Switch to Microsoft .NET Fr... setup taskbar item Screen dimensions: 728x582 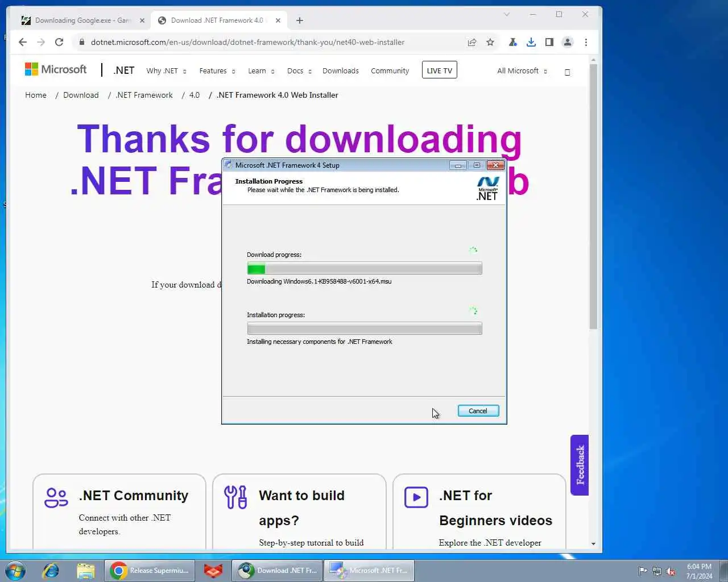pyautogui.click(x=369, y=571)
